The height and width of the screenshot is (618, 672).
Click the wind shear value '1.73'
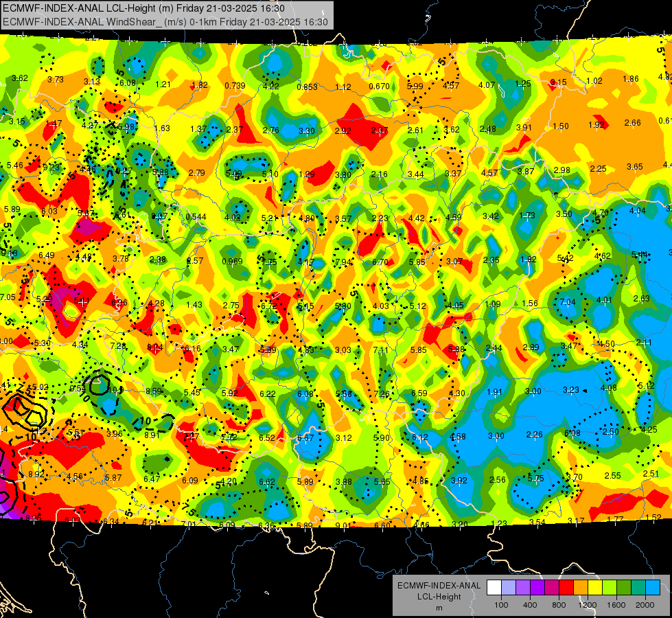pos(527,216)
